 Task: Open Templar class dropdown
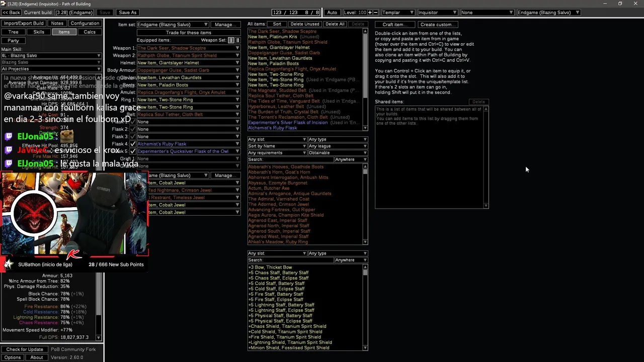pyautogui.click(x=397, y=13)
